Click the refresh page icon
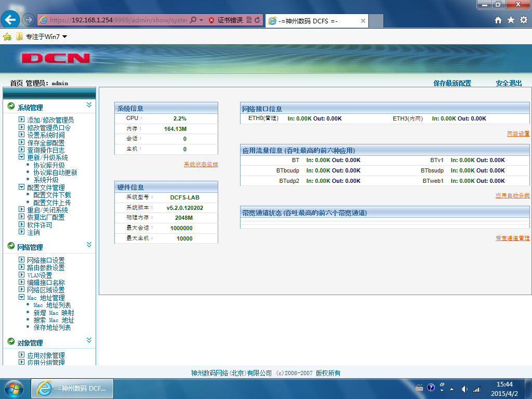 click(x=257, y=20)
